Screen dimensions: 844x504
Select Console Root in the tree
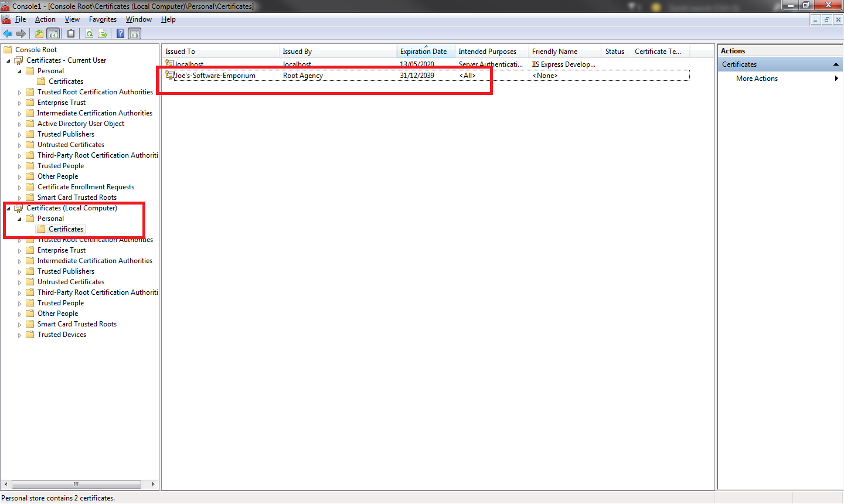36,50
